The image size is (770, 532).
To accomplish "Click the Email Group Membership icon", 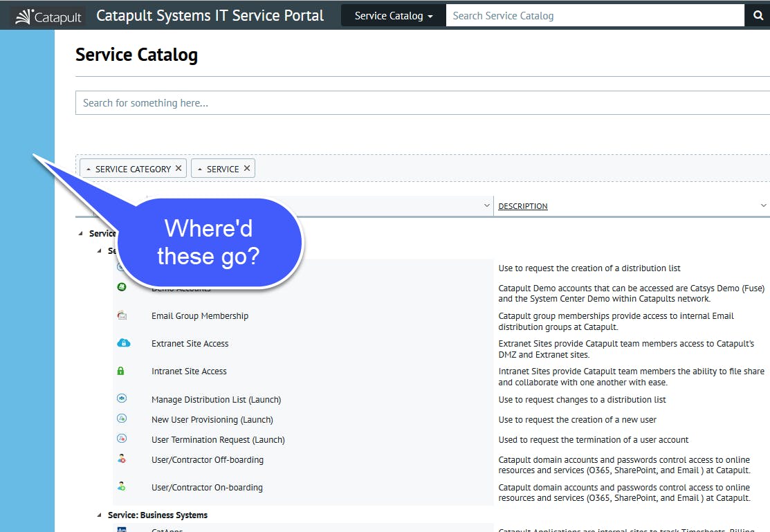I will pyautogui.click(x=122, y=315).
